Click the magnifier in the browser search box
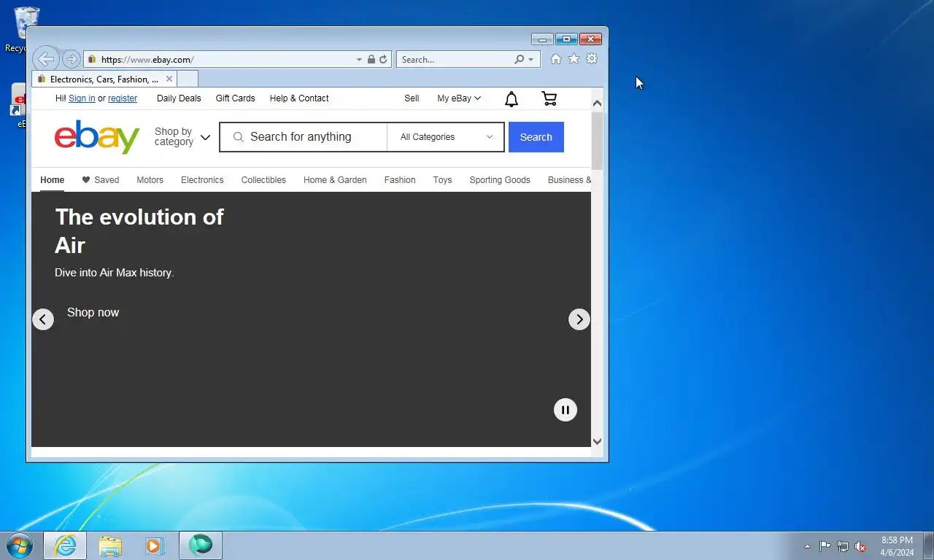Image resolution: width=934 pixels, height=560 pixels. (520, 60)
